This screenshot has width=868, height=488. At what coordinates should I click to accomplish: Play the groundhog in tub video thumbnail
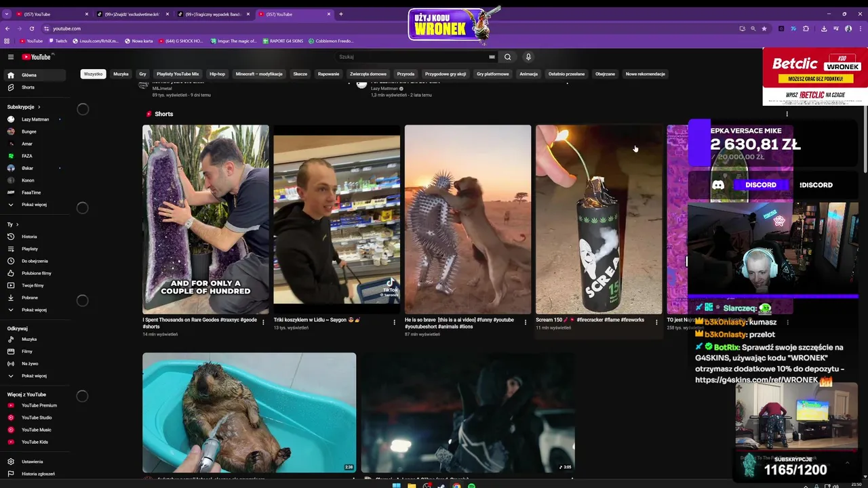[x=249, y=412]
